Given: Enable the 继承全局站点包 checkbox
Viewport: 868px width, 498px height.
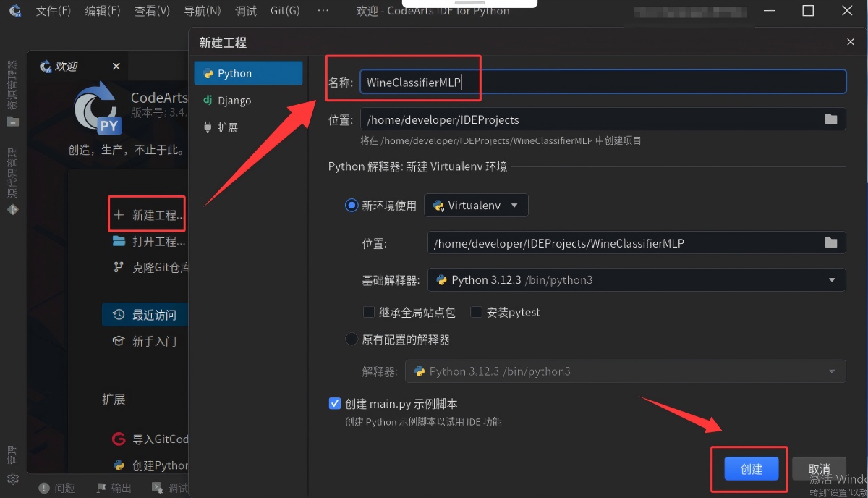Looking at the screenshot, I should pos(369,312).
